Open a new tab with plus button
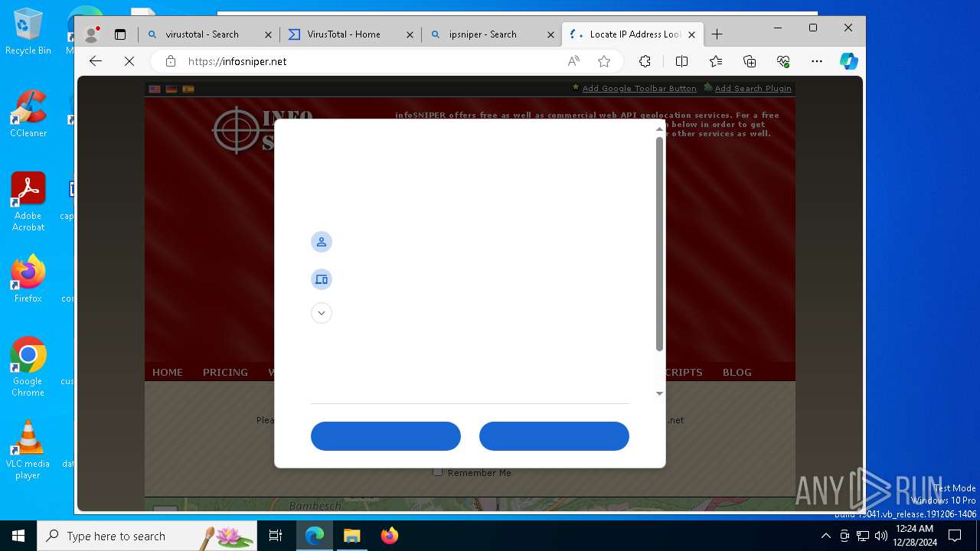980x551 pixels. click(x=717, y=34)
